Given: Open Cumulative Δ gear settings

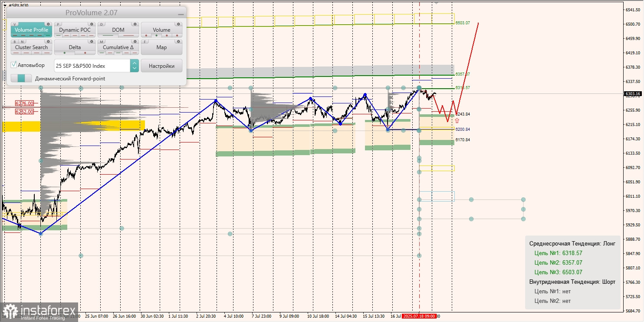Looking at the screenshot, I should point(135,41).
